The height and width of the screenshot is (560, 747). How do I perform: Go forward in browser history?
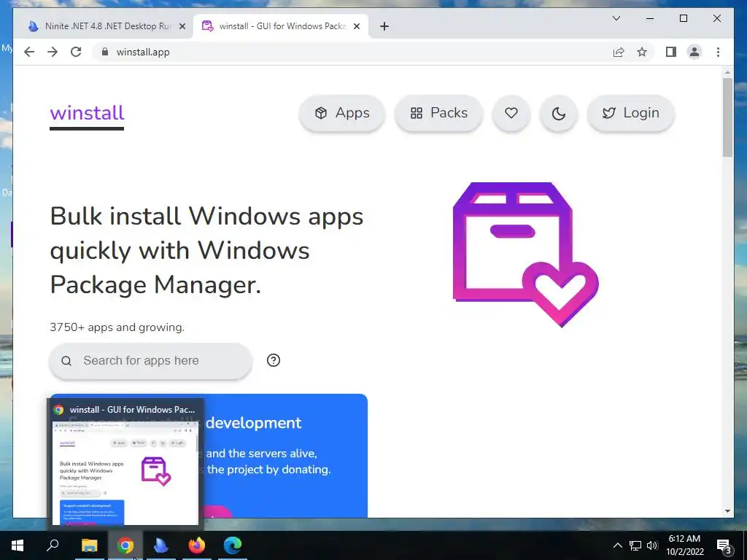tap(53, 52)
